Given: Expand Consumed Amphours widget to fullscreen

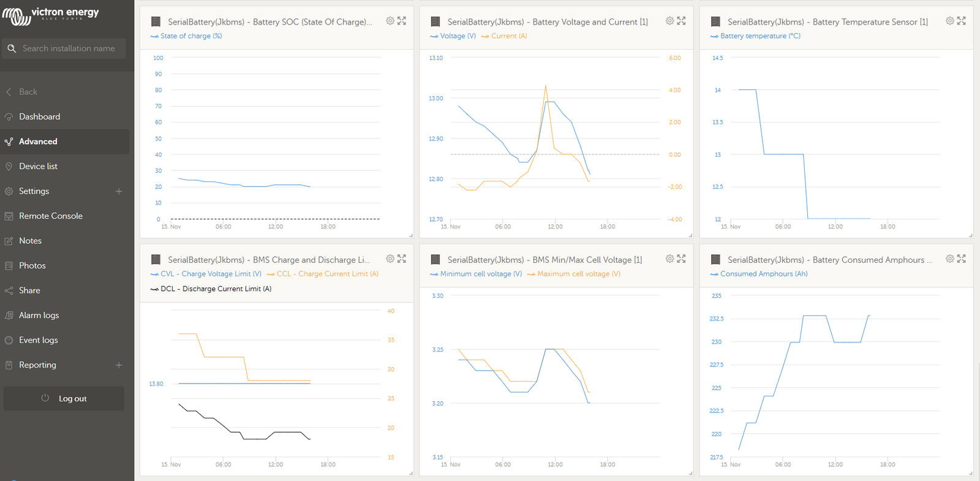Looking at the screenshot, I should [x=962, y=259].
